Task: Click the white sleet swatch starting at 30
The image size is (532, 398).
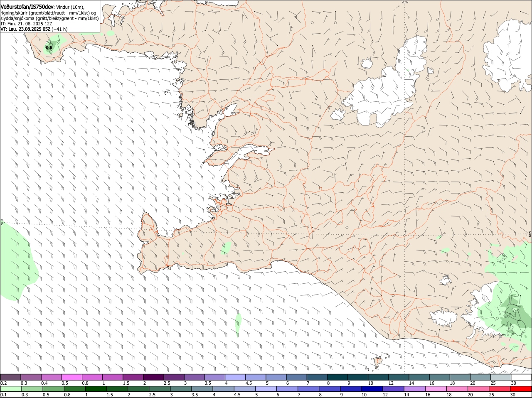Action: click(521, 377)
